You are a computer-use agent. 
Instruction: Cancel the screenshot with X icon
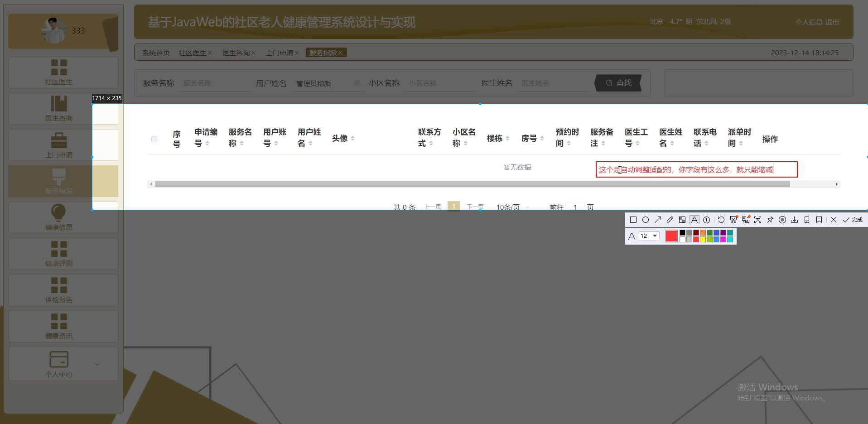pos(834,220)
